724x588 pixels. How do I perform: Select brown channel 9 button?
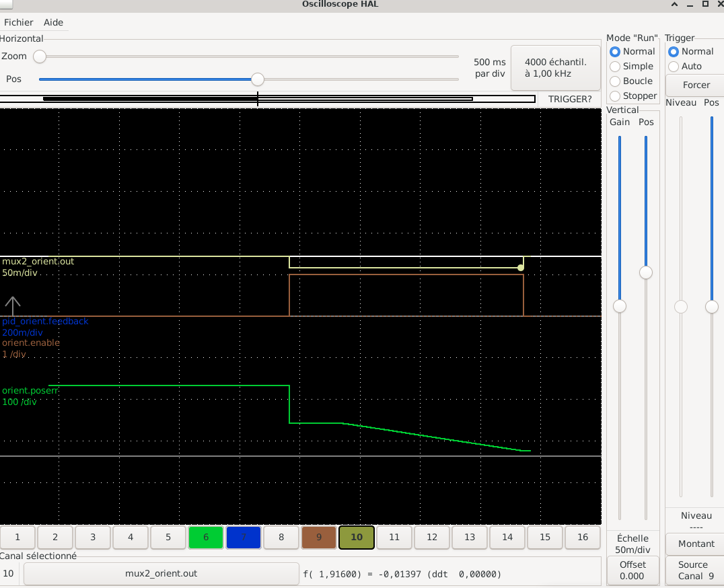[319, 538]
